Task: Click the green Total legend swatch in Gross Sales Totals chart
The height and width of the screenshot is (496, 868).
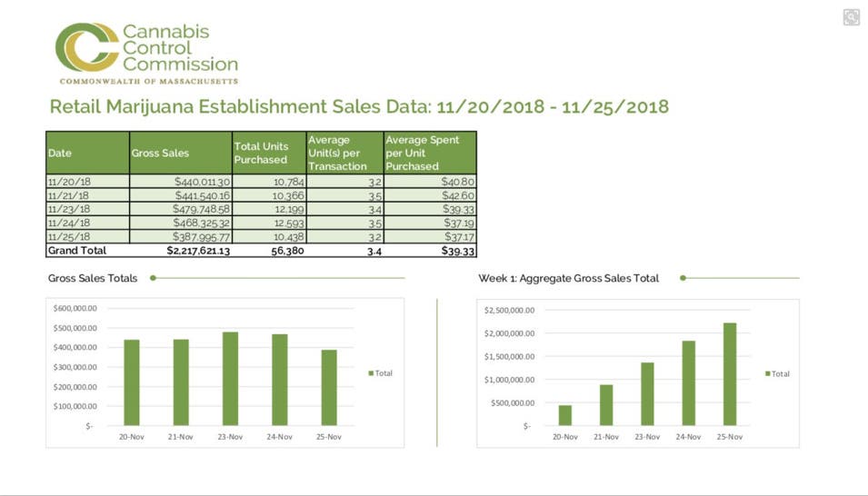Action: (x=371, y=373)
